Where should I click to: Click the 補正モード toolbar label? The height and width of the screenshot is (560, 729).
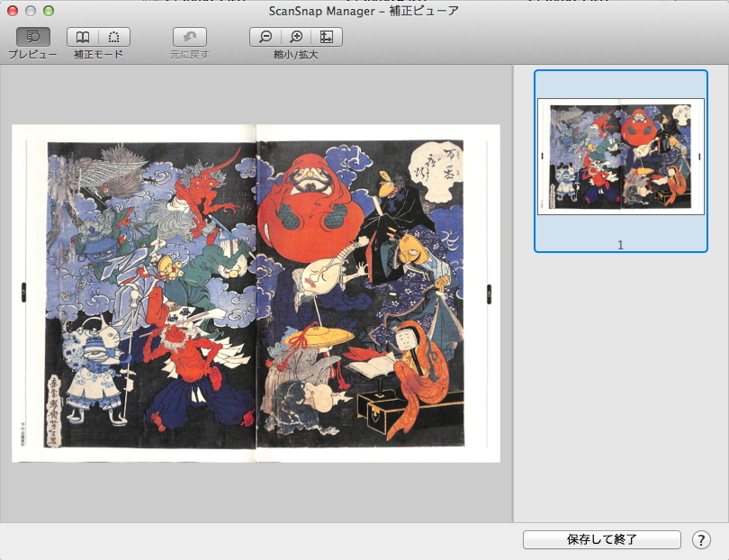[x=99, y=55]
